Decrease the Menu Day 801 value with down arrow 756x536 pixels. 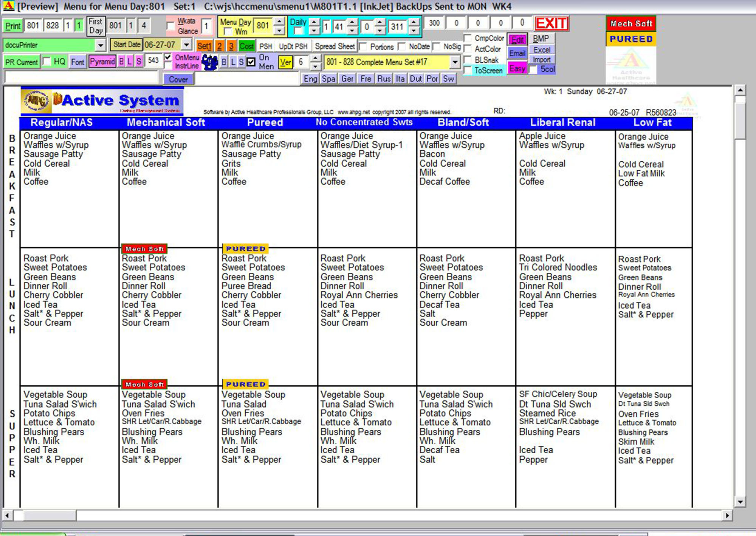279,30
